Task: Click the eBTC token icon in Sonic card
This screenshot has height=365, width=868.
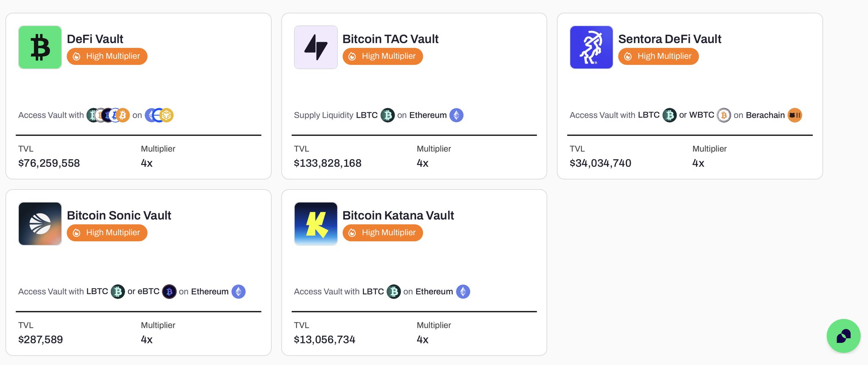Action: pyautogui.click(x=169, y=292)
